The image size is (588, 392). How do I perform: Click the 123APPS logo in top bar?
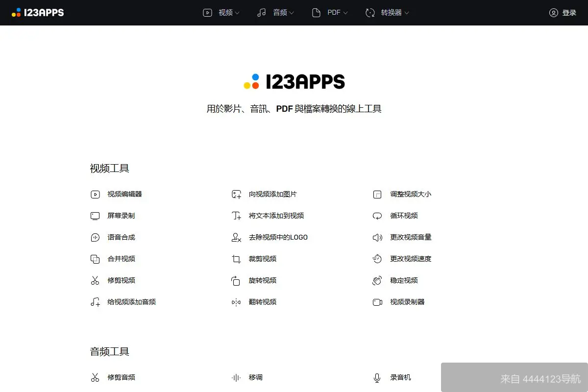point(38,12)
